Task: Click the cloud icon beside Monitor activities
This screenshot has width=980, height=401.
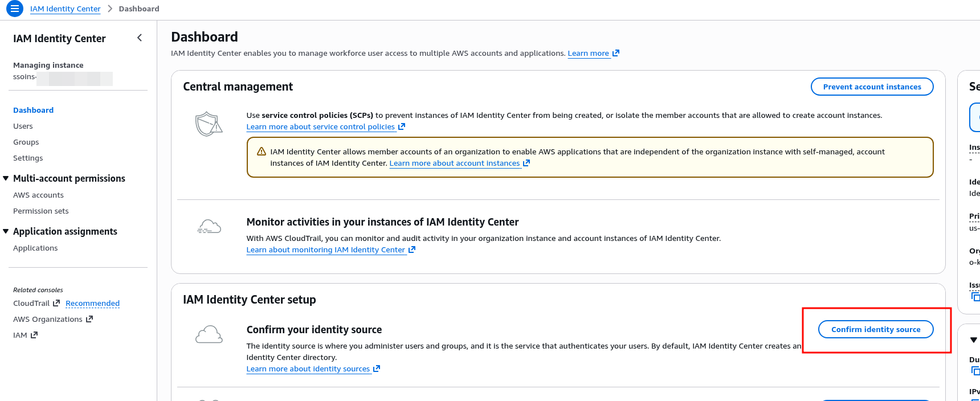Action: [x=209, y=227]
